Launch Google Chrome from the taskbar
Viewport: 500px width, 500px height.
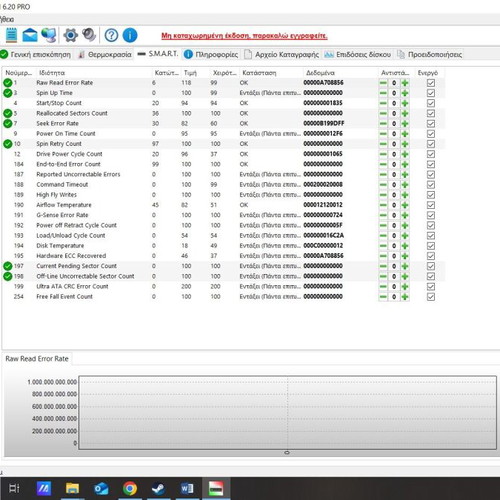coord(130,489)
